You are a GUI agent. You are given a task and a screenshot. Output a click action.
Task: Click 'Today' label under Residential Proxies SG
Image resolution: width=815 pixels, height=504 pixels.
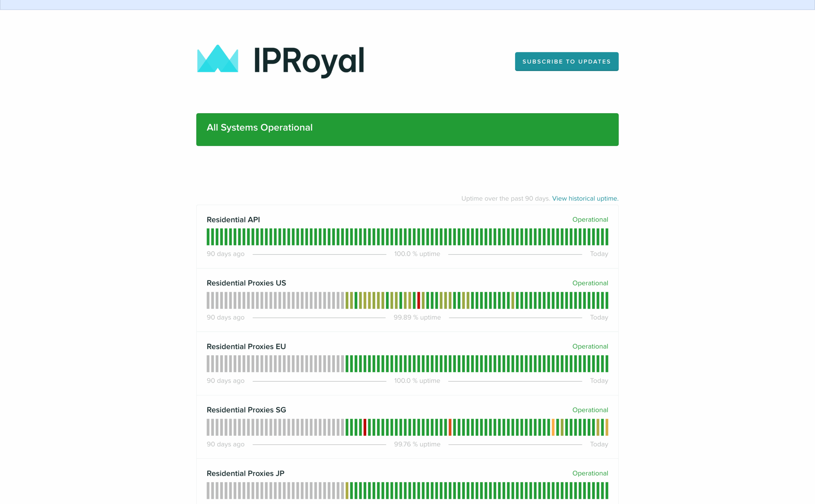pos(599,444)
